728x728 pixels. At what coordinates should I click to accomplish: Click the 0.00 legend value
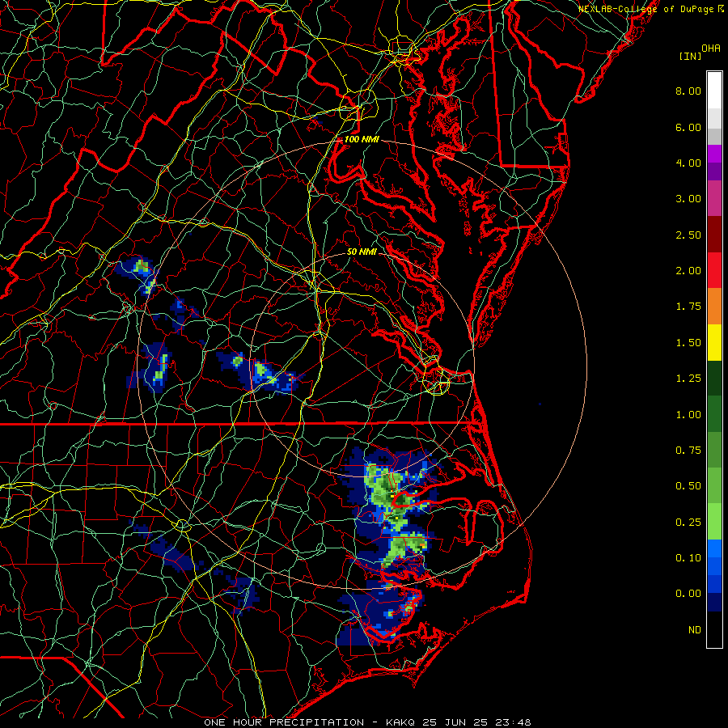[x=688, y=594]
